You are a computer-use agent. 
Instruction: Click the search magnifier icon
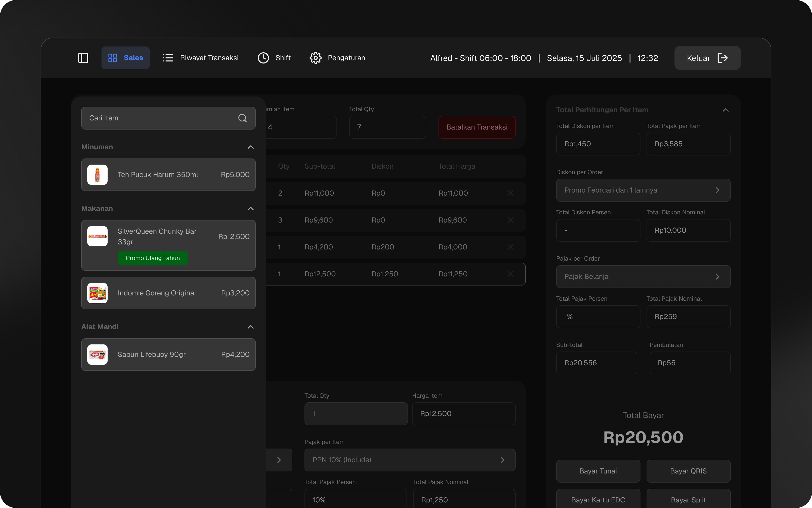[242, 118]
